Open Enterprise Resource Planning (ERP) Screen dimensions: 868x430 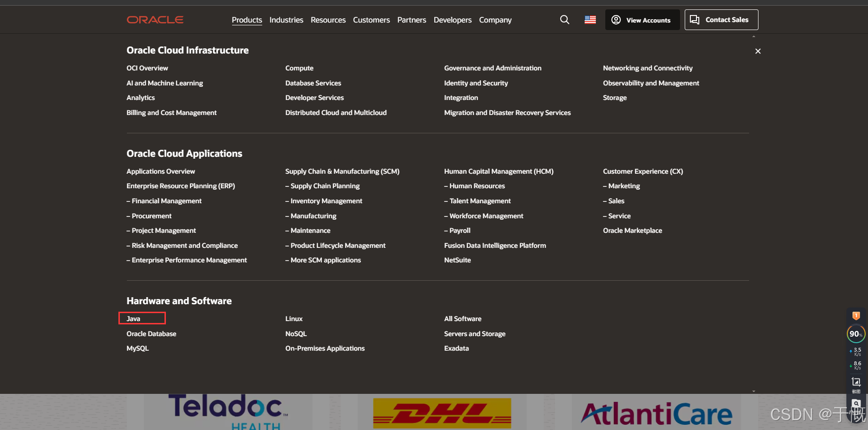[180, 186]
